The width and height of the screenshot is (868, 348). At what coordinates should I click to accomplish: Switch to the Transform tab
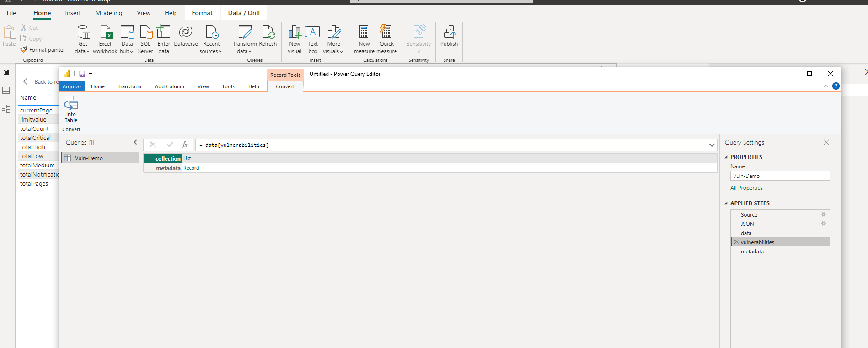tap(129, 86)
